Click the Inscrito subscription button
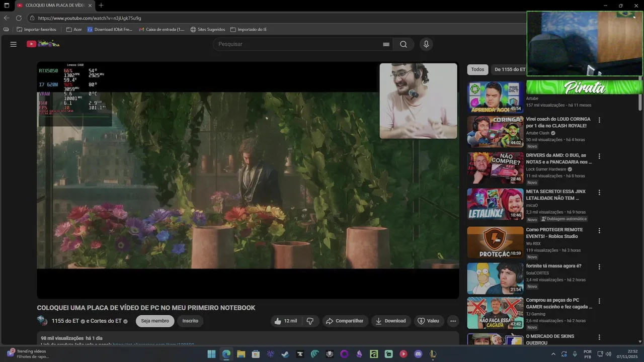The height and width of the screenshot is (362, 644). pos(190,321)
